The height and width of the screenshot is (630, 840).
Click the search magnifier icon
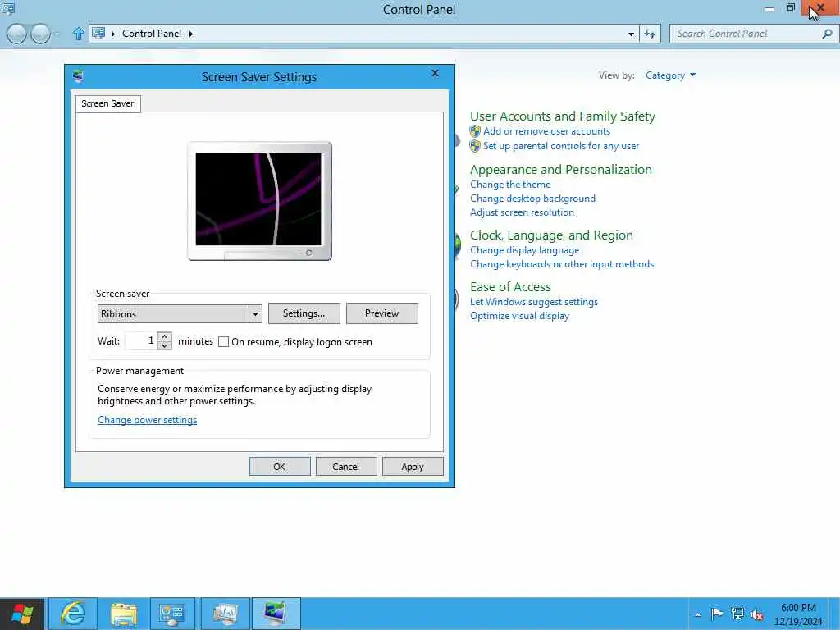(827, 34)
